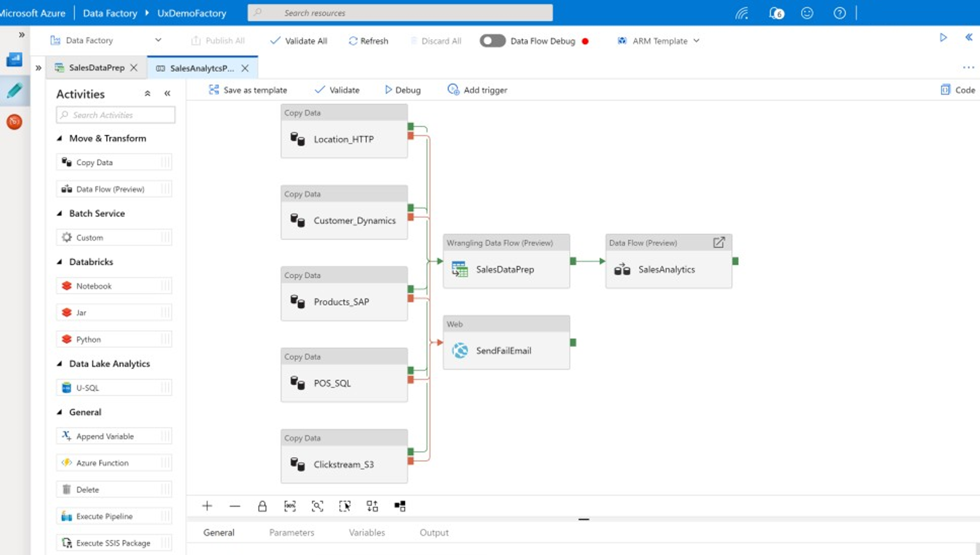Open the SalesAnalytics data flow in new pane
The height and width of the screenshot is (555, 980).
coord(719,243)
